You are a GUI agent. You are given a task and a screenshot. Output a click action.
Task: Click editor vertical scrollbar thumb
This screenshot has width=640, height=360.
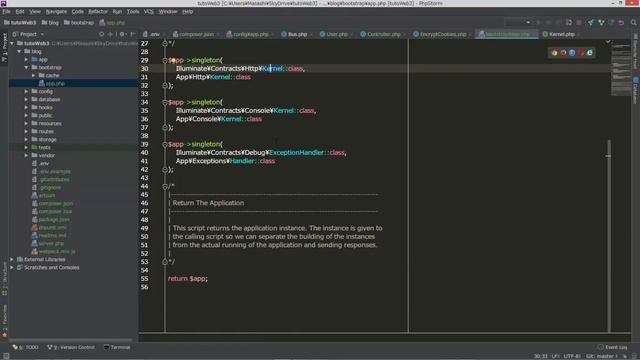point(609,236)
